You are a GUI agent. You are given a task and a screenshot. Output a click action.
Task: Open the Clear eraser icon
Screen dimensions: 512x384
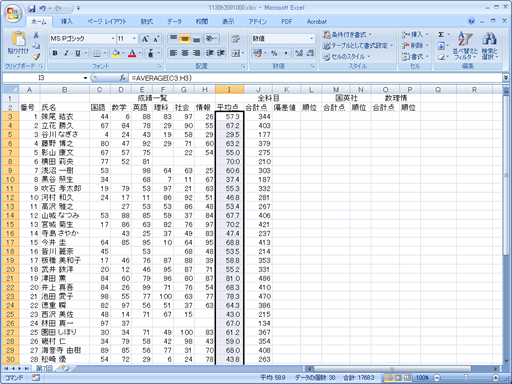(x=441, y=57)
